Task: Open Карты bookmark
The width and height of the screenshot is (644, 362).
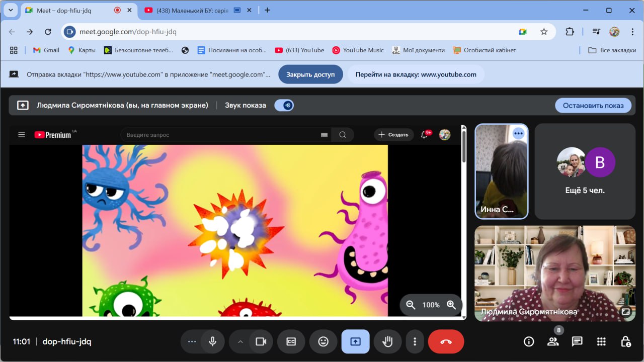Action: (82, 50)
